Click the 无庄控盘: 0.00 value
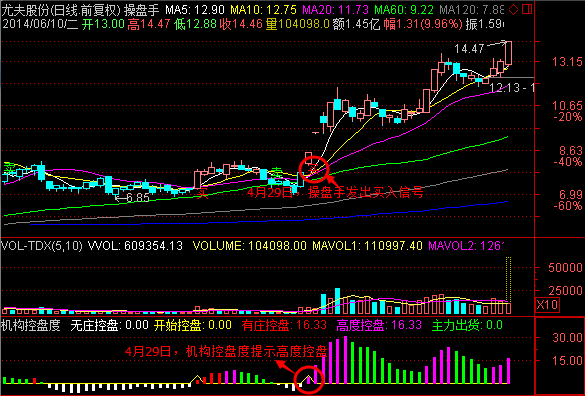The width and height of the screenshot is (585, 396). (109, 325)
